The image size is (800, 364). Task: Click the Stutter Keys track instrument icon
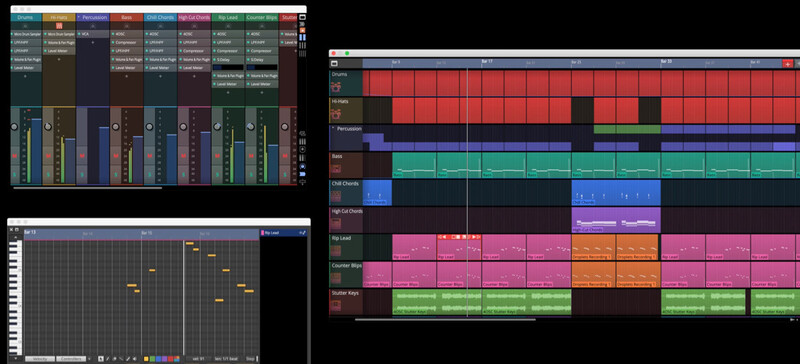click(336, 305)
